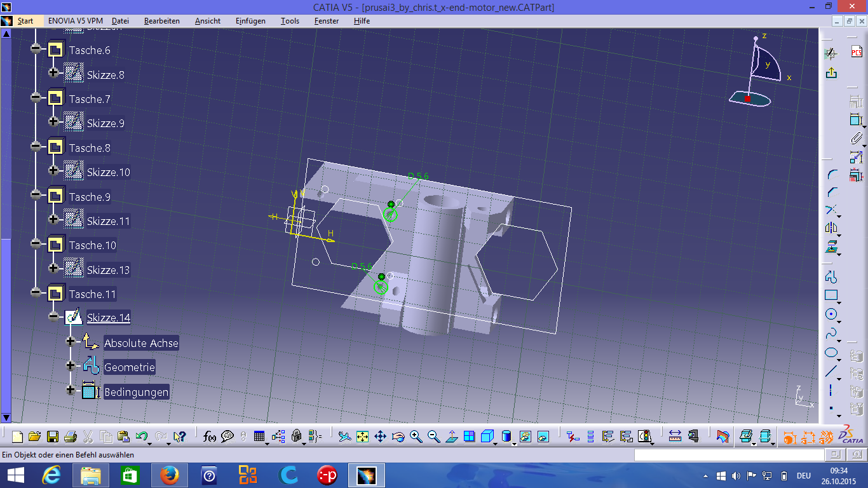This screenshot has width=868, height=488.
Task: Click the Undo arrow icon
Action: click(142, 437)
